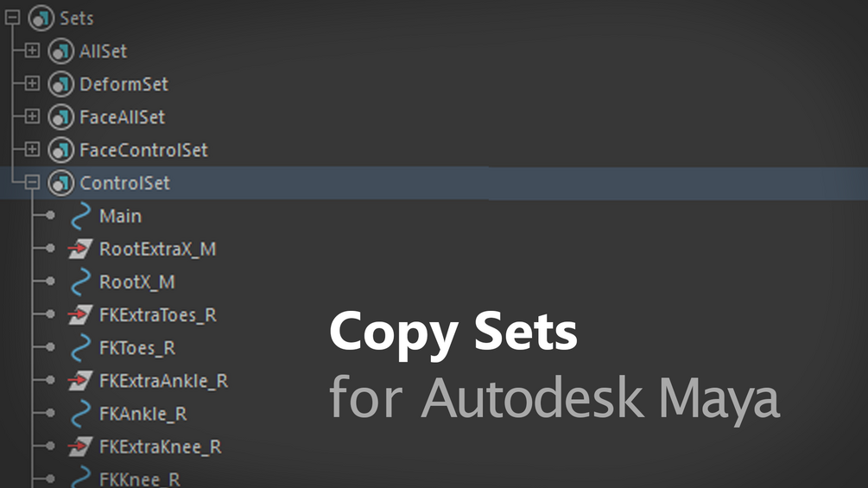Click the FaceAllSet set icon
The height and width of the screenshot is (488, 868).
click(60, 117)
